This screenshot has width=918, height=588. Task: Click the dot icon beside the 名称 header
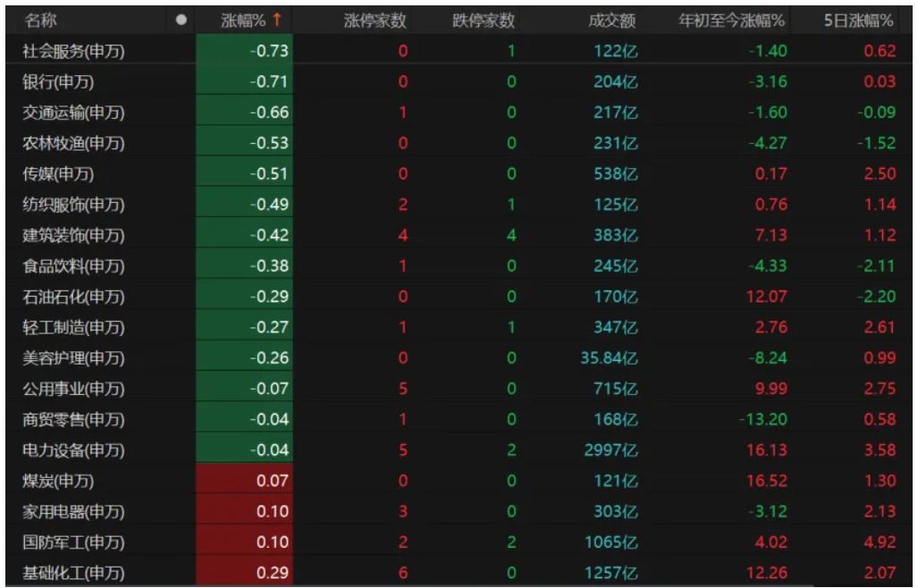point(181,20)
